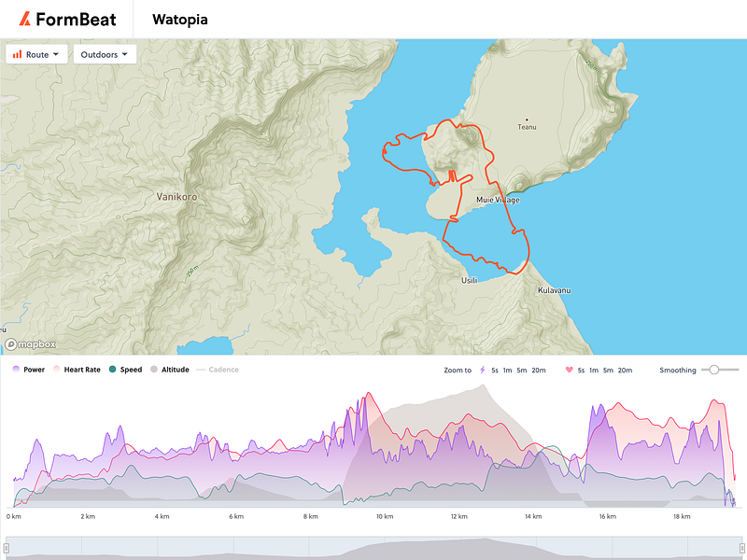
Task: Open the Route dropdown menu
Action: tap(36, 54)
